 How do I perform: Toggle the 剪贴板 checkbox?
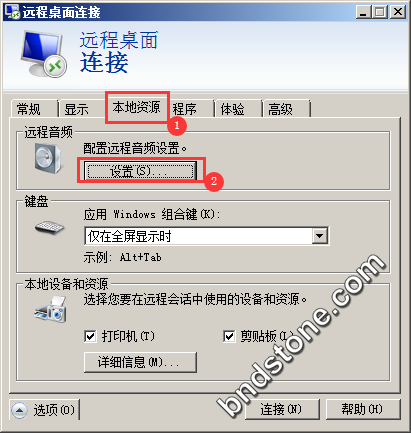[x=229, y=336]
